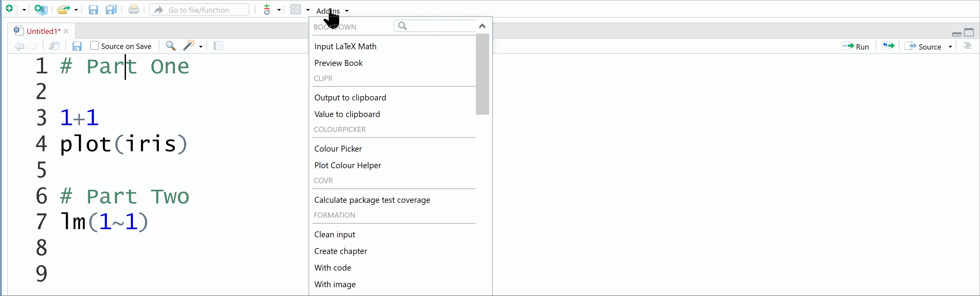Open the Code Tools magic wand
Screen dimensions: 980x296
point(189,46)
